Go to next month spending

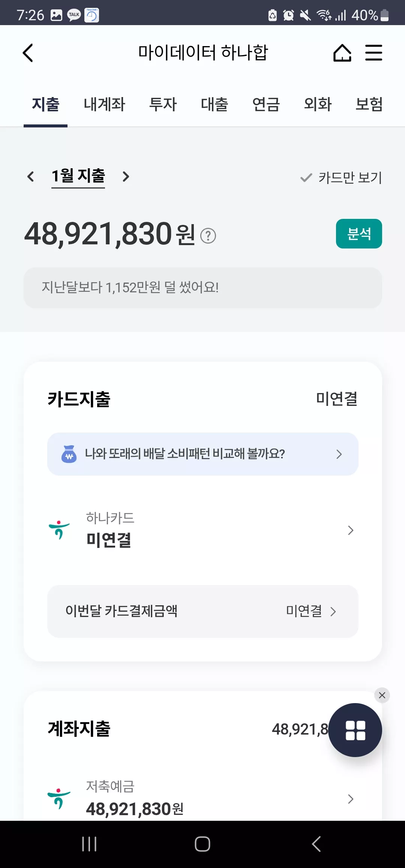(126, 177)
